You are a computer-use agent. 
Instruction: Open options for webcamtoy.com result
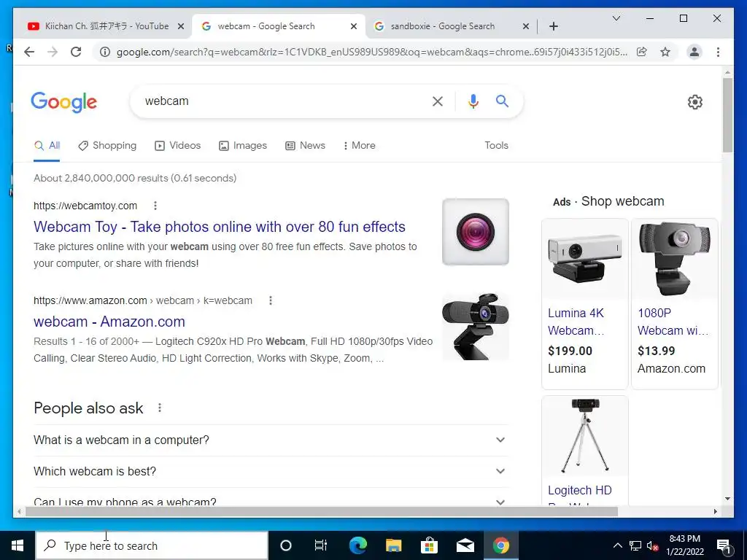[x=155, y=206]
